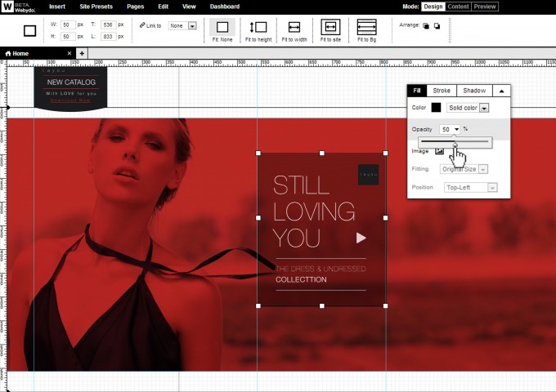Switch to Preview mode

[x=485, y=7]
